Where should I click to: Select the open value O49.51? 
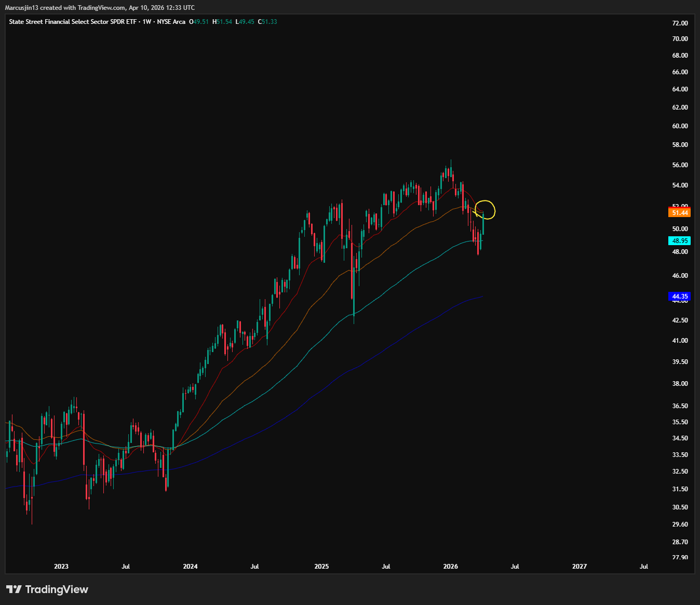(199, 22)
